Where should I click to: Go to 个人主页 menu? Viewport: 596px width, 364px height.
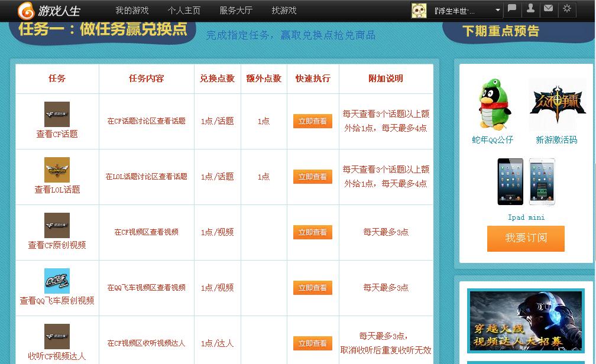[184, 10]
